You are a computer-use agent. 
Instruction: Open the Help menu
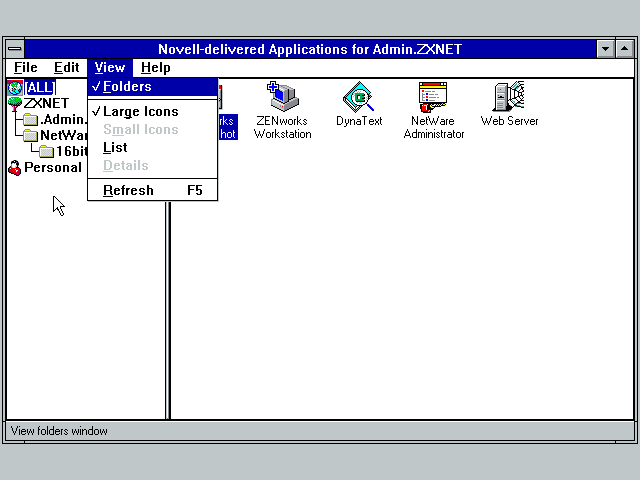point(156,68)
